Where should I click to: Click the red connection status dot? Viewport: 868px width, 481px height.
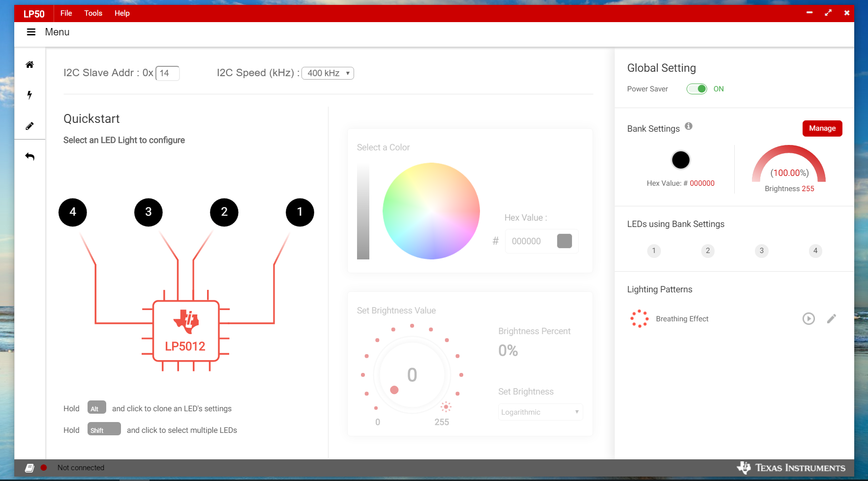tap(44, 468)
